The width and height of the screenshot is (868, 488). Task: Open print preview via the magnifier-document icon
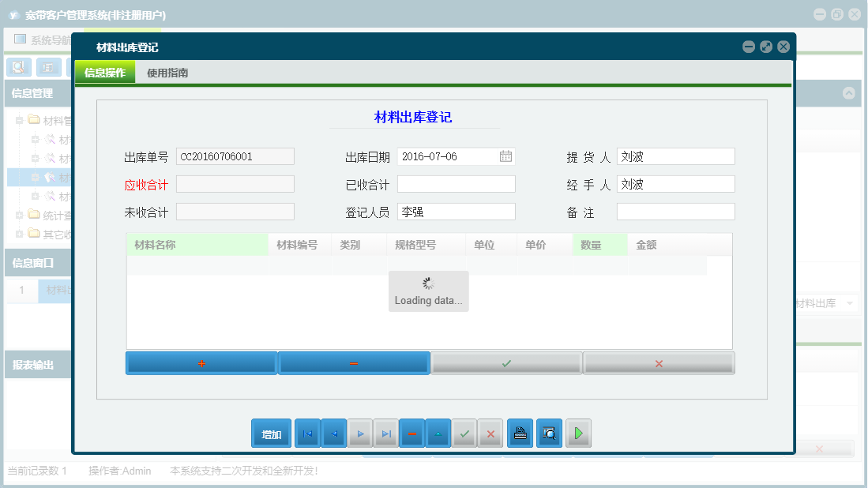click(549, 433)
